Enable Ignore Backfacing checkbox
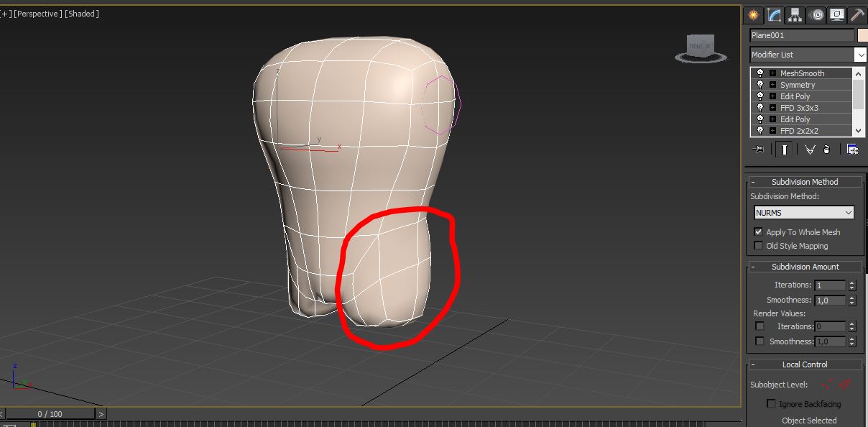The height and width of the screenshot is (427, 868). pyautogui.click(x=771, y=404)
